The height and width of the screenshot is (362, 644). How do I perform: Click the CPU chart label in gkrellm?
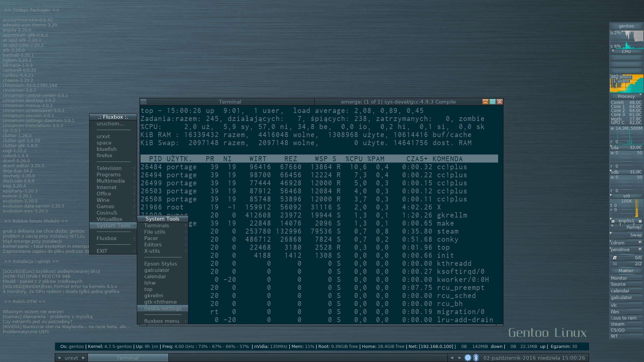click(626, 52)
